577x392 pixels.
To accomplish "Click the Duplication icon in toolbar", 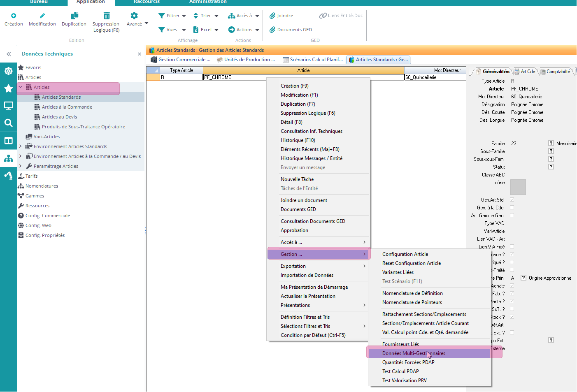I will pos(74,16).
